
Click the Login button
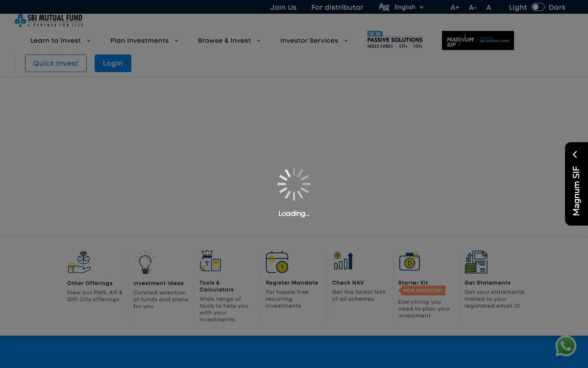click(x=113, y=63)
